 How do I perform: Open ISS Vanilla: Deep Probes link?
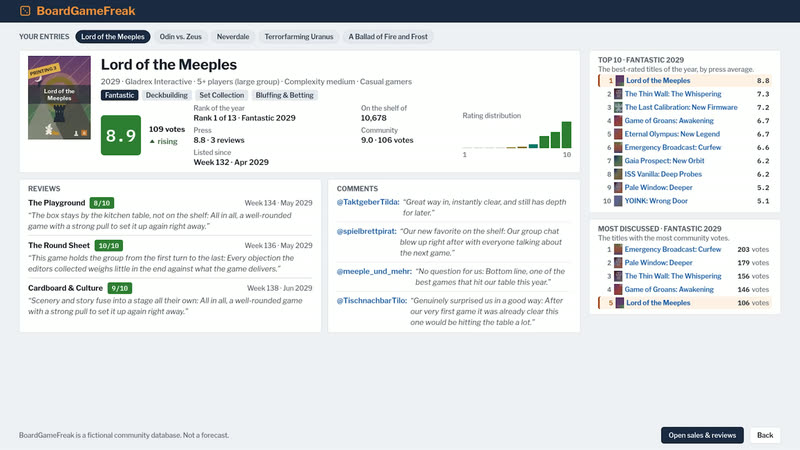(663, 174)
